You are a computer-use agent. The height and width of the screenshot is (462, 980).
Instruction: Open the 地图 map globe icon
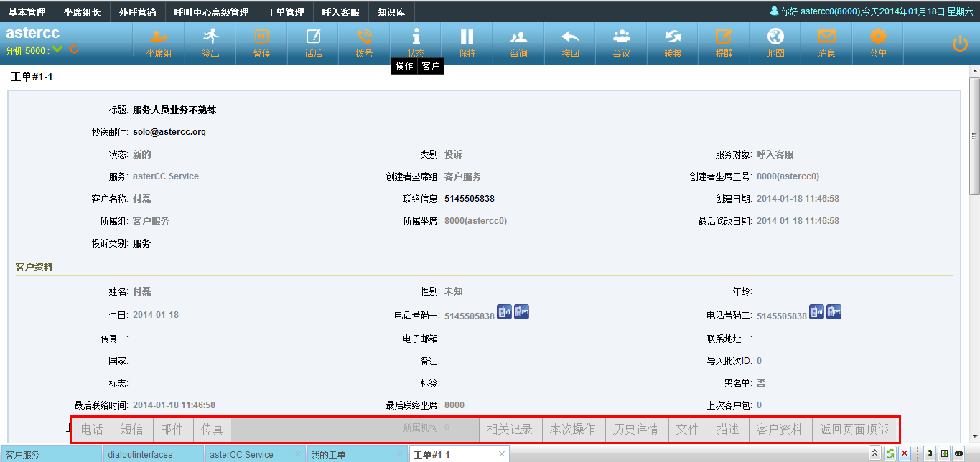(x=775, y=37)
